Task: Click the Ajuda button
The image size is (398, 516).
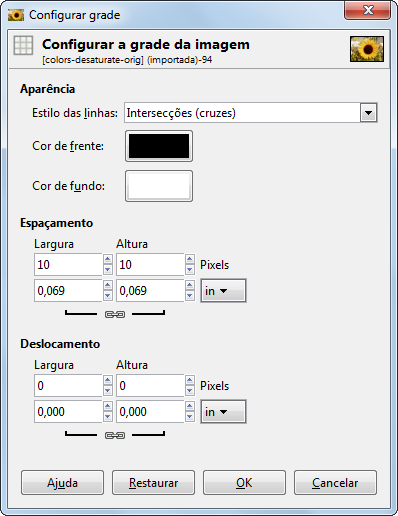Action: pyautogui.click(x=62, y=483)
